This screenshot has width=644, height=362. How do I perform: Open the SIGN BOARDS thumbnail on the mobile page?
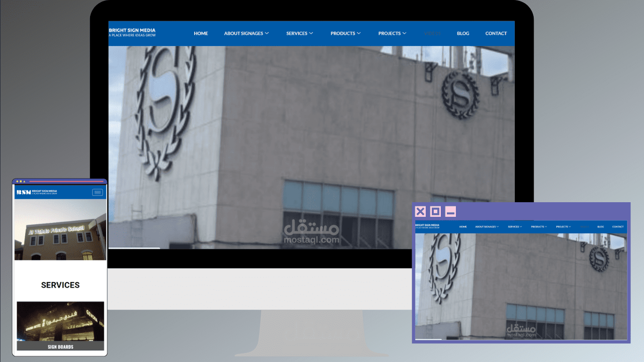pyautogui.click(x=60, y=325)
